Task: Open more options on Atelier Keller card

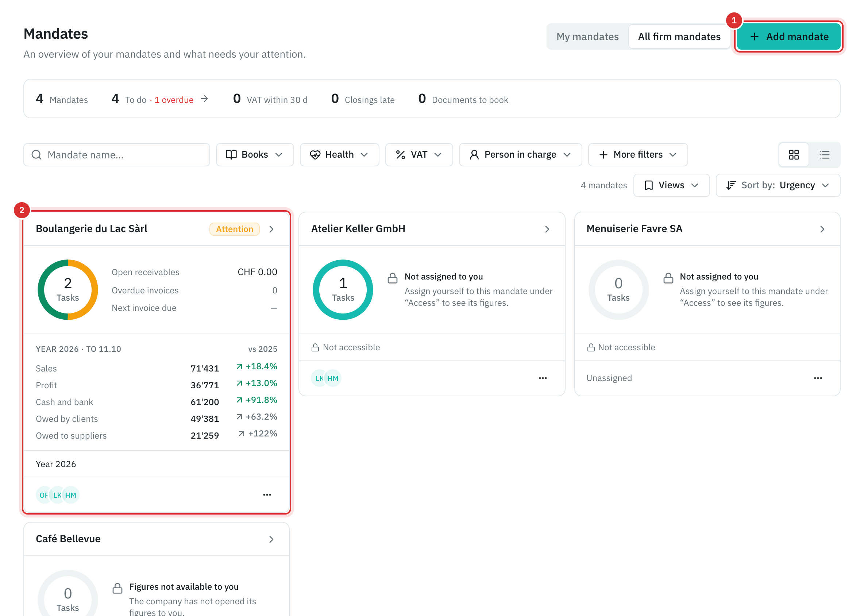Action: coord(543,378)
